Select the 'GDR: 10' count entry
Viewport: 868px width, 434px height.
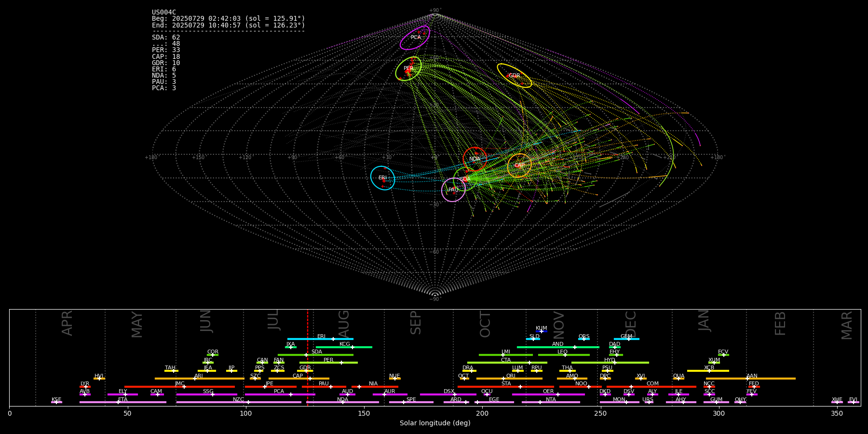coord(166,63)
